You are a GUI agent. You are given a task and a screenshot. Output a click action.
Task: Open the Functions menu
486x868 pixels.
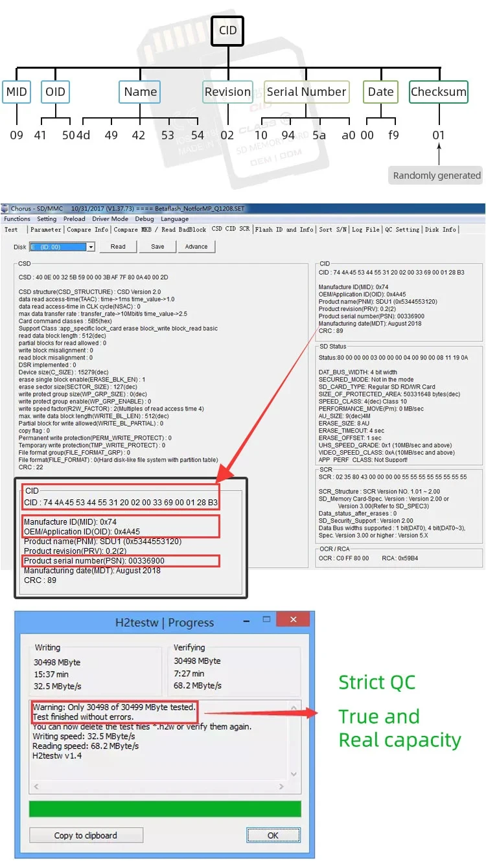[x=17, y=219]
